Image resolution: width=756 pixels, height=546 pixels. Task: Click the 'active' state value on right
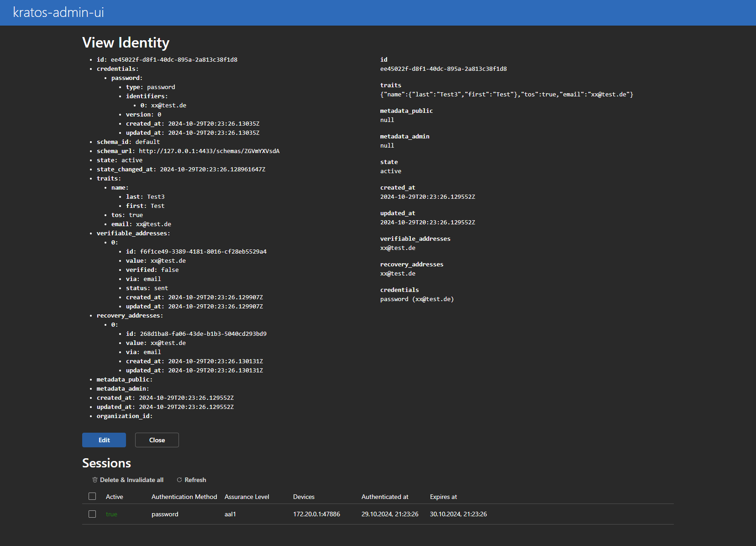[391, 171]
